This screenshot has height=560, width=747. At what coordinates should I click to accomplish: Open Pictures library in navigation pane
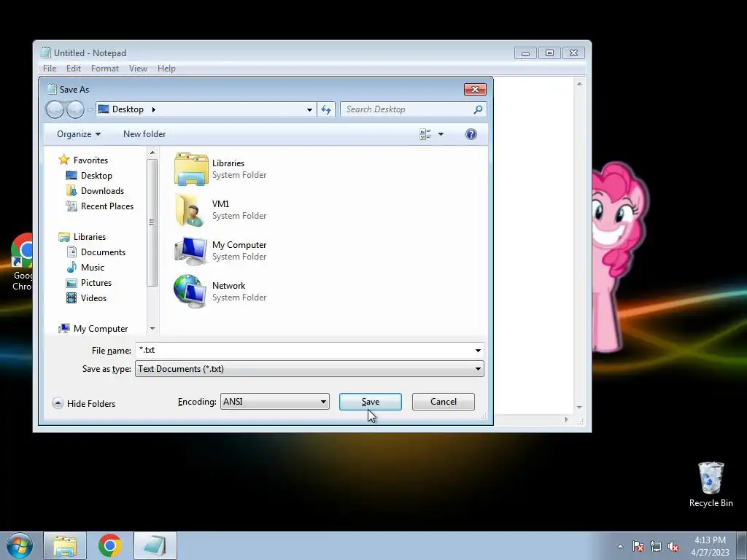96,283
